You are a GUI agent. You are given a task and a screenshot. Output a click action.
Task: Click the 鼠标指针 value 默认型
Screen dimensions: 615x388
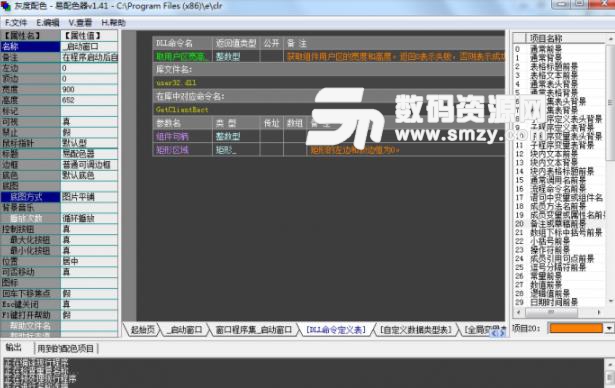coord(89,143)
